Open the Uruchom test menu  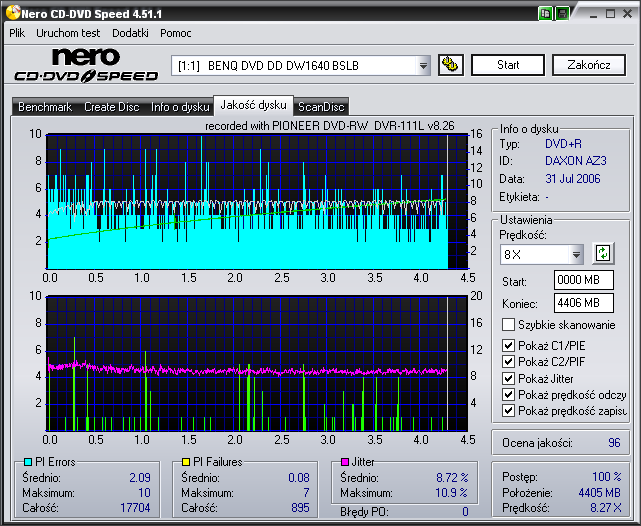pyautogui.click(x=68, y=33)
